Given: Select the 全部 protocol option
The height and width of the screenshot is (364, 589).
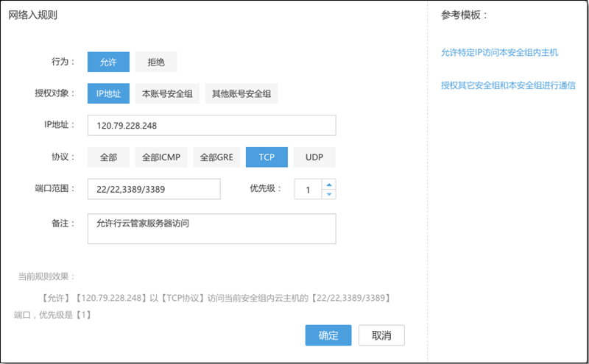Looking at the screenshot, I should pyautogui.click(x=108, y=157).
